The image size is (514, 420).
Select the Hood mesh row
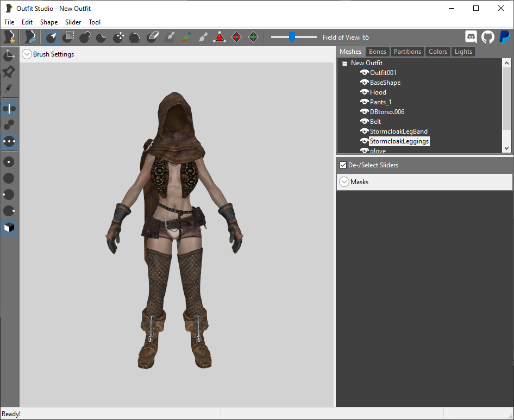pos(378,92)
